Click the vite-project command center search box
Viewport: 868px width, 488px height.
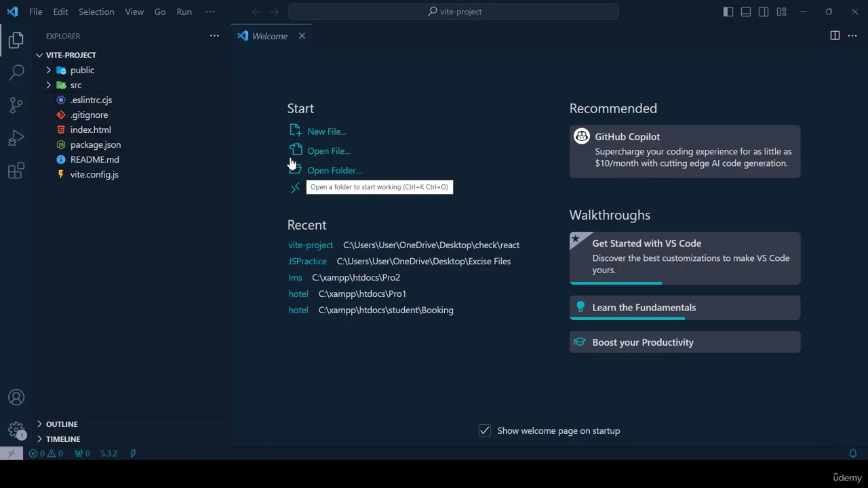click(454, 12)
